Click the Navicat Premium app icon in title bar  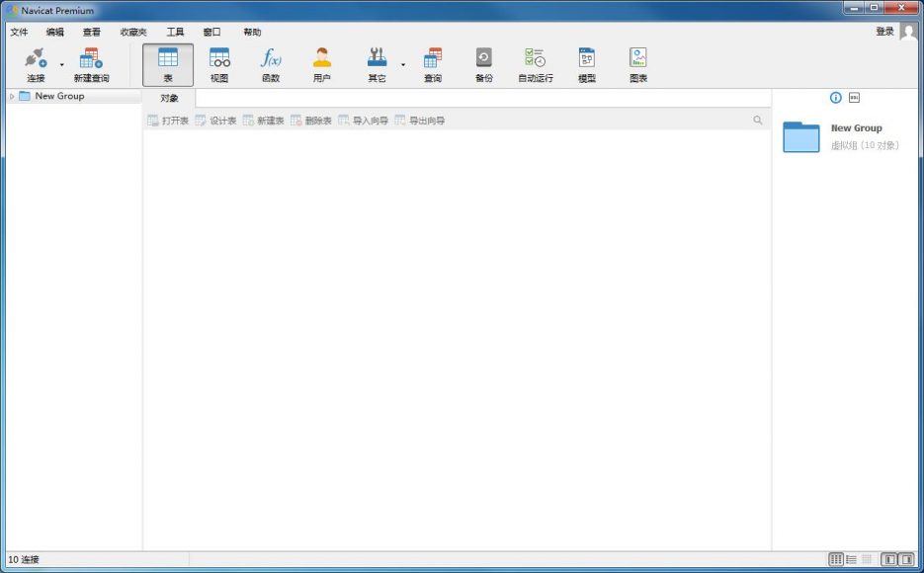(x=12, y=10)
